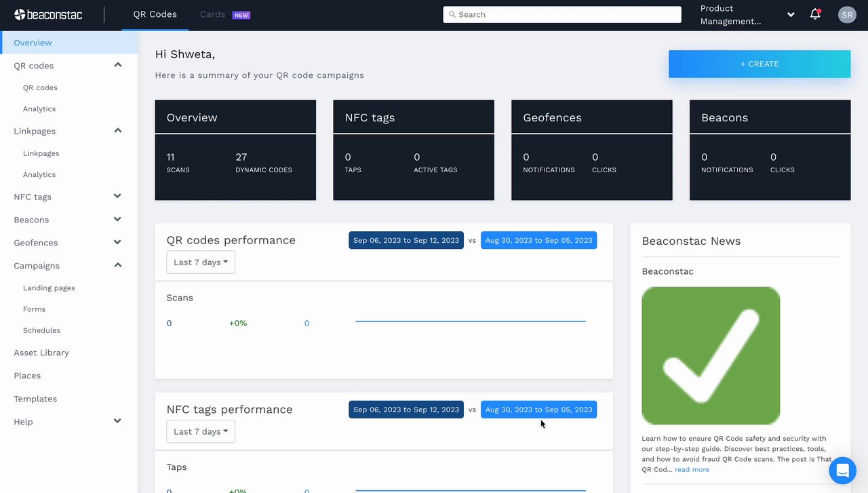Open Analytics under QR codes

tap(39, 109)
